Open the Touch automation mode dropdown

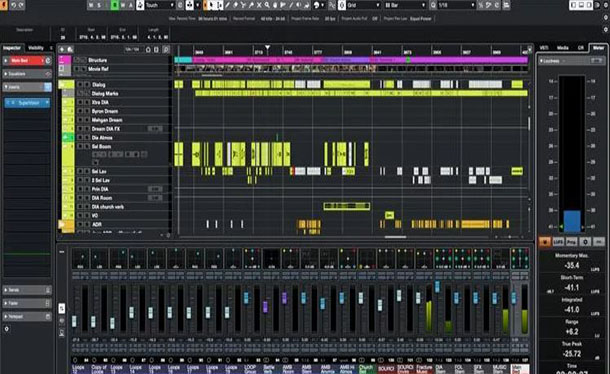coord(160,5)
